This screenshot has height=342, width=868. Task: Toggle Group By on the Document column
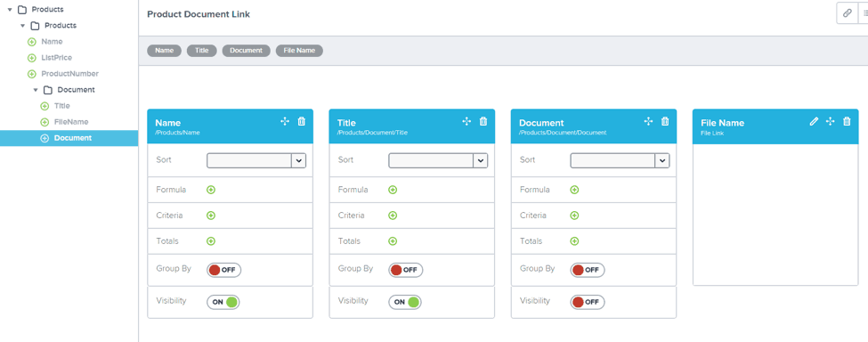tap(588, 270)
